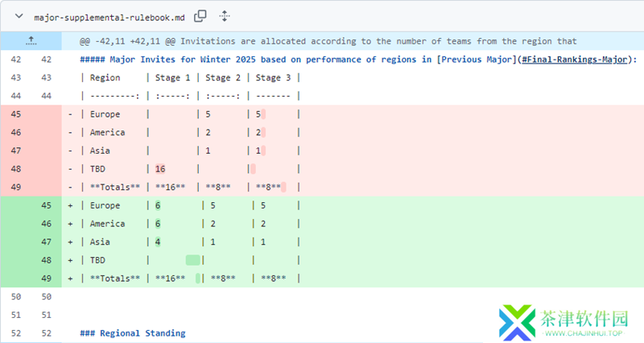This screenshot has width=644, height=343.
Task: Click old line number 48 on the removed TBD row
Action: coord(16,169)
